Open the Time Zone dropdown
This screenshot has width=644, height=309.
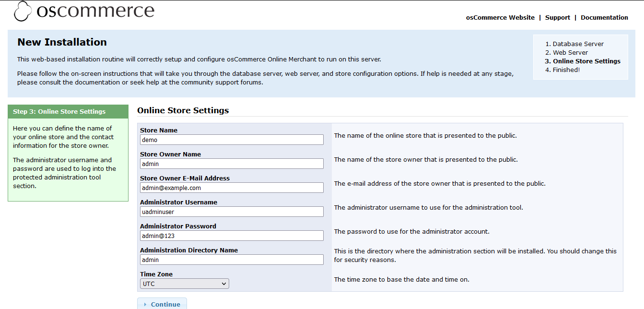point(185,284)
